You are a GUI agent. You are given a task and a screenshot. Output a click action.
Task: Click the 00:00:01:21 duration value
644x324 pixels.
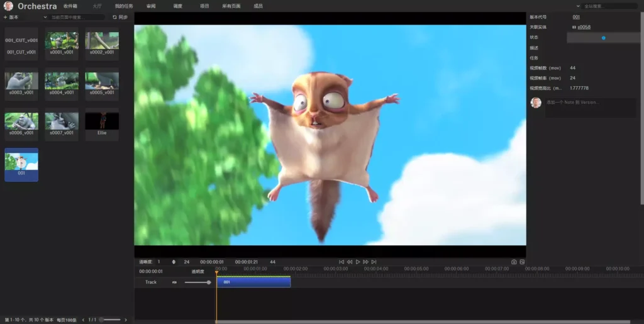tap(247, 262)
